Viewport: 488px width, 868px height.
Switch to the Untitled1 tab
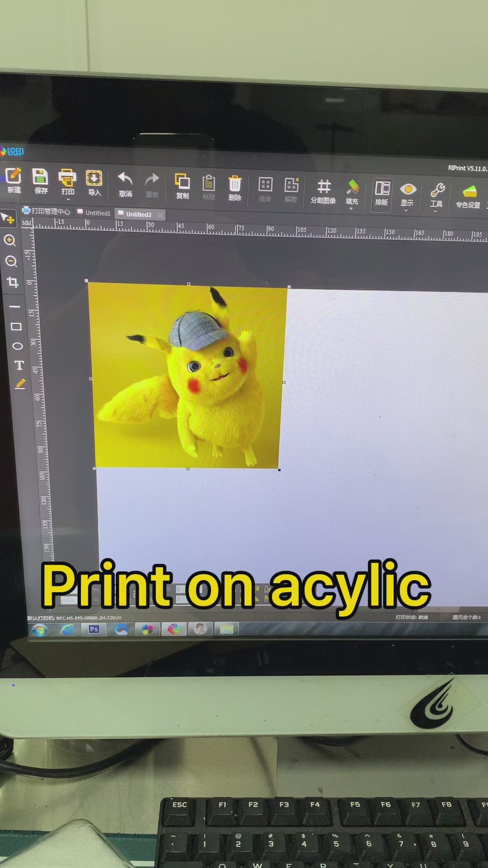94,212
